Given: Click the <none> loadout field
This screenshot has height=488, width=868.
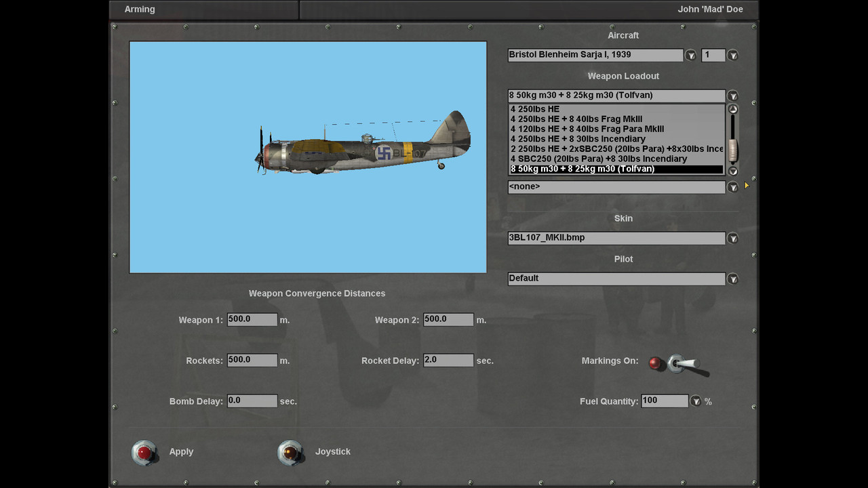Looking at the screenshot, I should coord(616,186).
